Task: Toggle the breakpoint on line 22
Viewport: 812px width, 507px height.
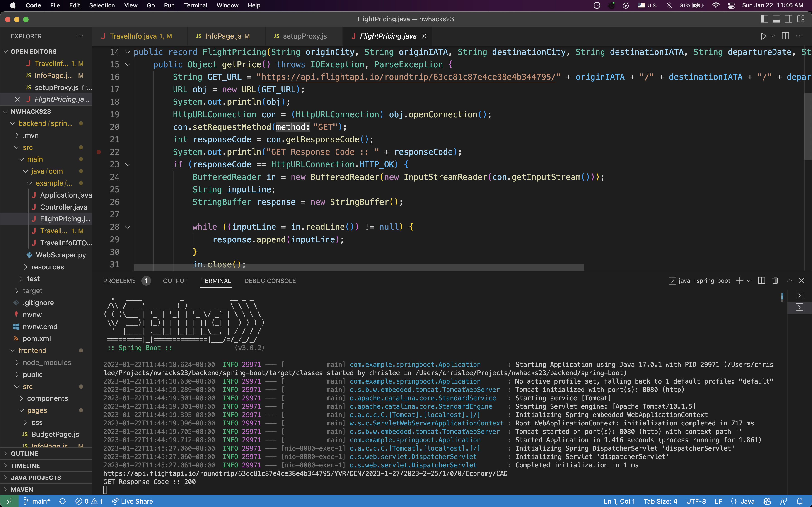Action: (99, 152)
